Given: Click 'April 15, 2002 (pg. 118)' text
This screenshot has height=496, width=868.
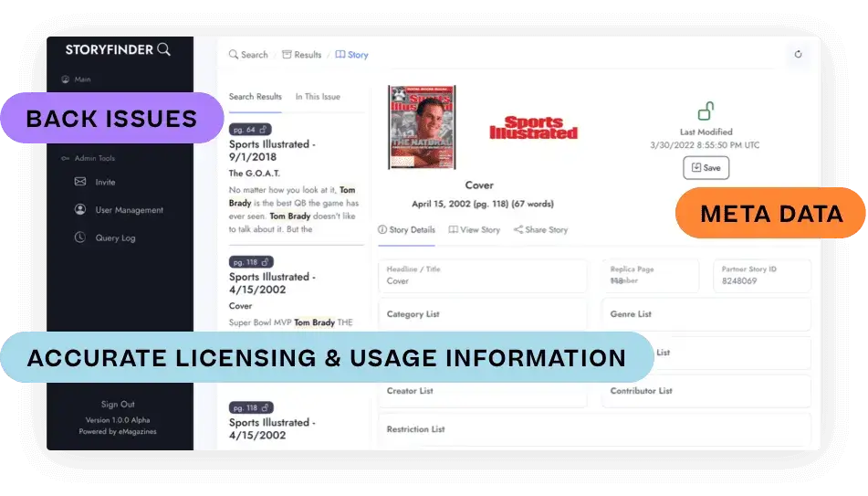Looking at the screenshot, I should click(x=460, y=204).
